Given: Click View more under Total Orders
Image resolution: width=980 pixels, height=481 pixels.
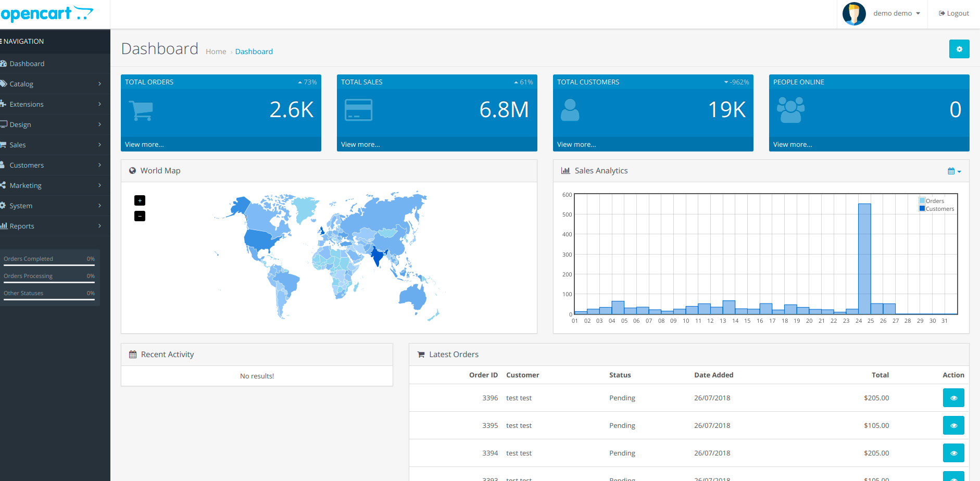Looking at the screenshot, I should tap(144, 145).
